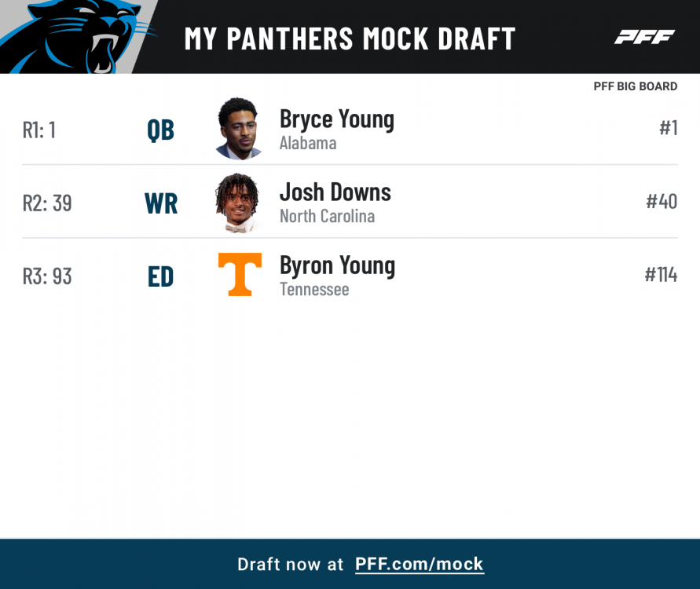Screen dimensions: 700x589
Task: Click the #114 big board rank
Action: [660, 275]
